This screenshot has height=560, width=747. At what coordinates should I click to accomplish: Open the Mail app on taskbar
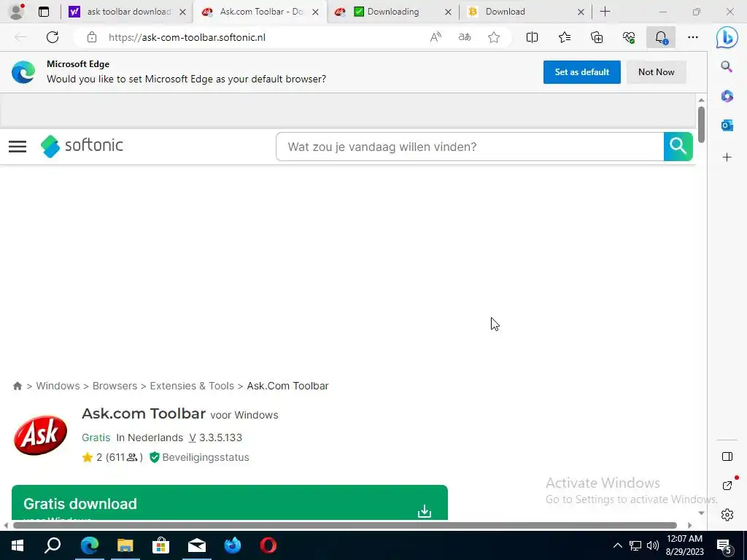197,545
